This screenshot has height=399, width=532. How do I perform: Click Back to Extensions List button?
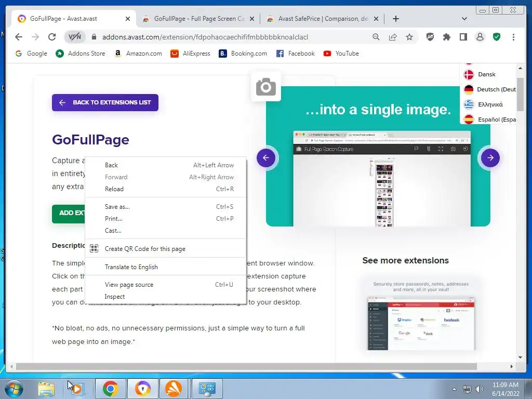pyautogui.click(x=105, y=102)
